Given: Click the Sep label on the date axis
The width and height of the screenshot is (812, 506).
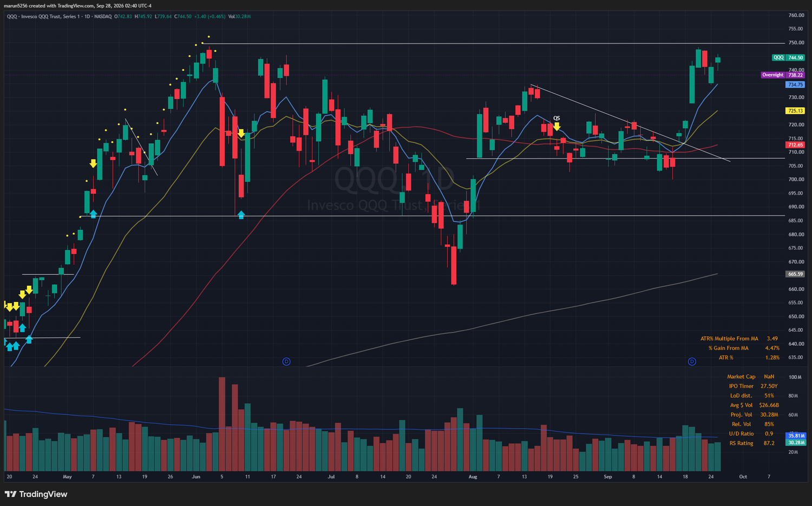Looking at the screenshot, I should pyautogui.click(x=608, y=477).
